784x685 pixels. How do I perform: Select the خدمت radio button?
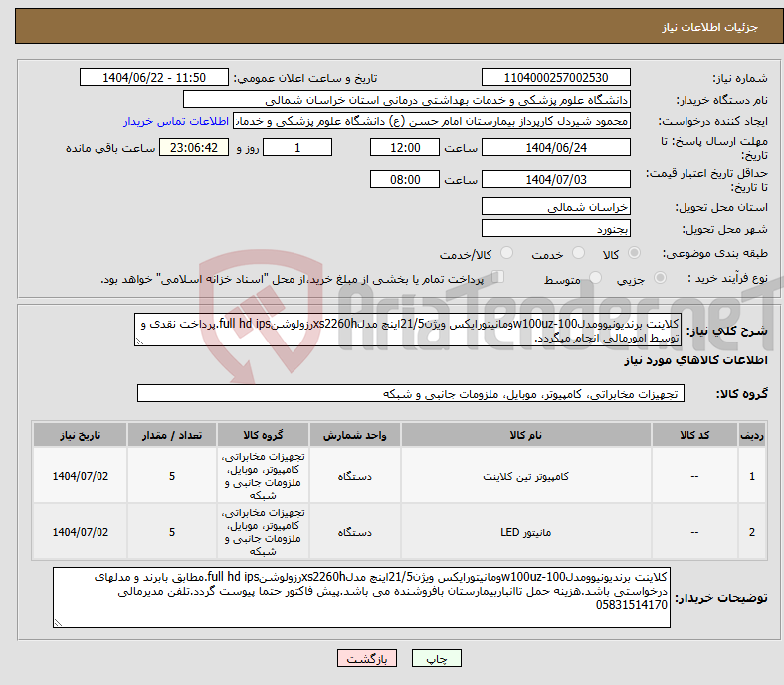578,253
